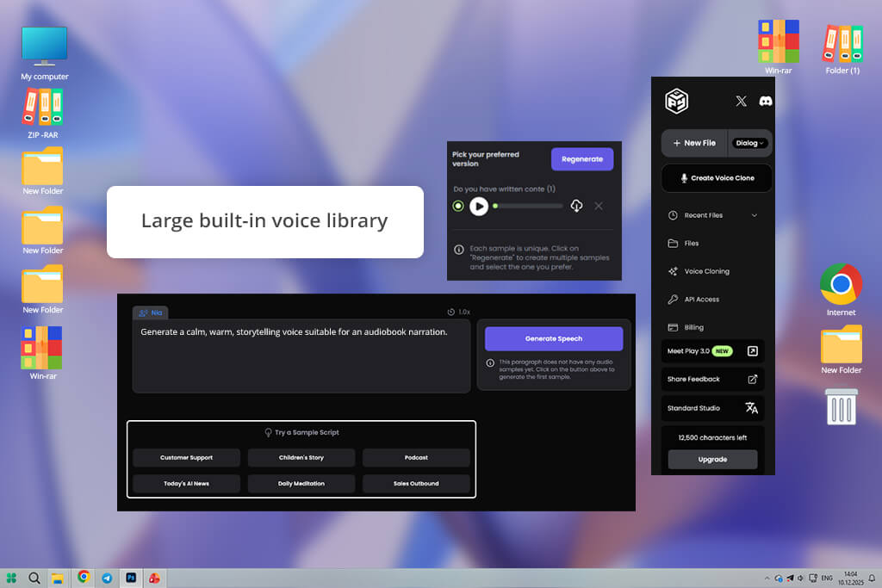The image size is (882, 588).
Task: Click the Recent Files clock icon
Action: [673, 215]
